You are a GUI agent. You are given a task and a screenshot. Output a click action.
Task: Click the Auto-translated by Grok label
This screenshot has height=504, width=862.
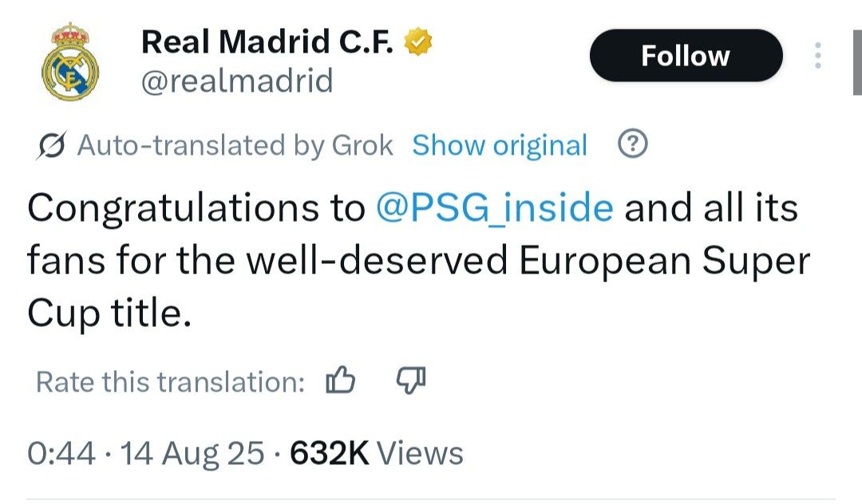coord(235,146)
